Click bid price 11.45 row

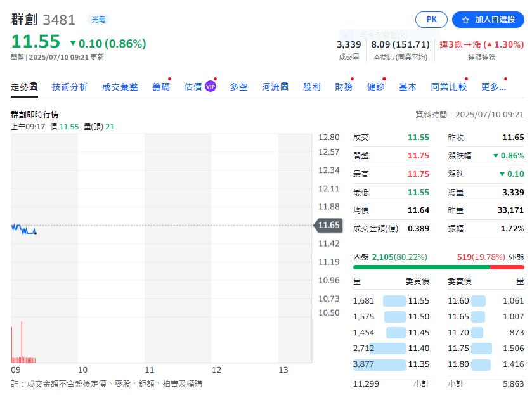pyautogui.click(x=391, y=333)
